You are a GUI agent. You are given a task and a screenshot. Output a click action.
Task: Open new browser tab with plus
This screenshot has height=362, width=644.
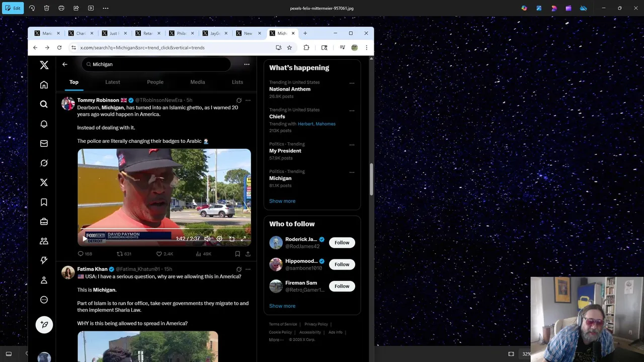click(x=305, y=33)
